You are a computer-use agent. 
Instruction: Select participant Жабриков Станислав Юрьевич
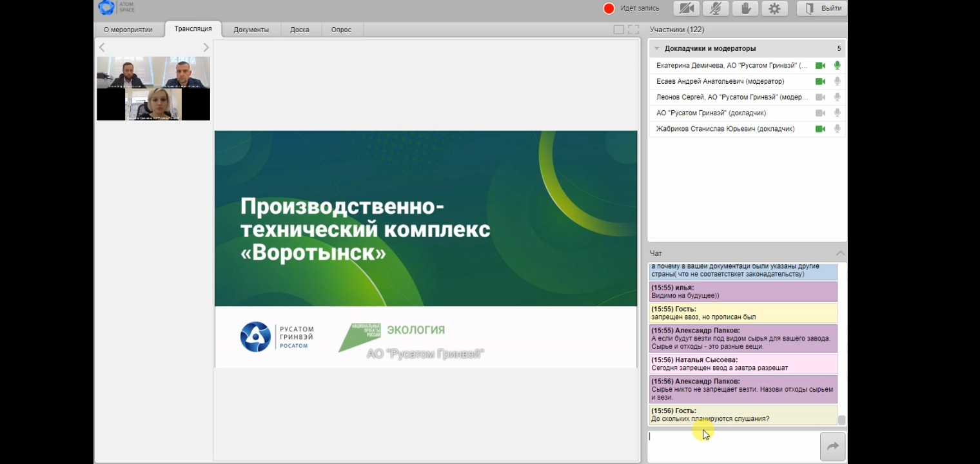point(725,129)
